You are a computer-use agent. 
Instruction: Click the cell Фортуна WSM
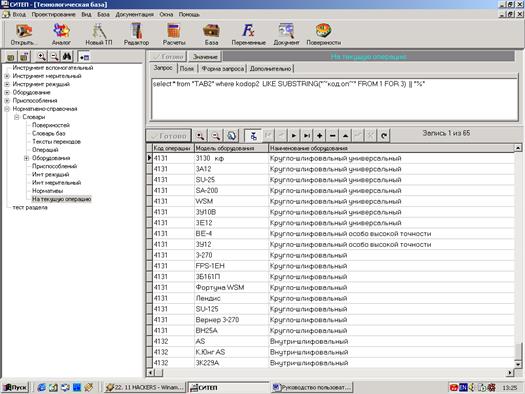click(231, 288)
